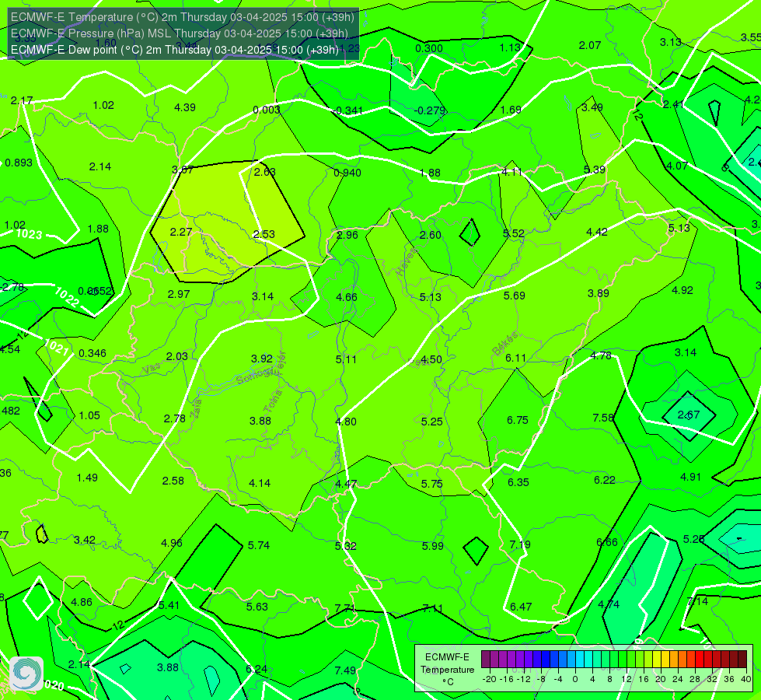Screen dimensions: 761x700
Task: Click the Vas county label
Action: click(152, 369)
